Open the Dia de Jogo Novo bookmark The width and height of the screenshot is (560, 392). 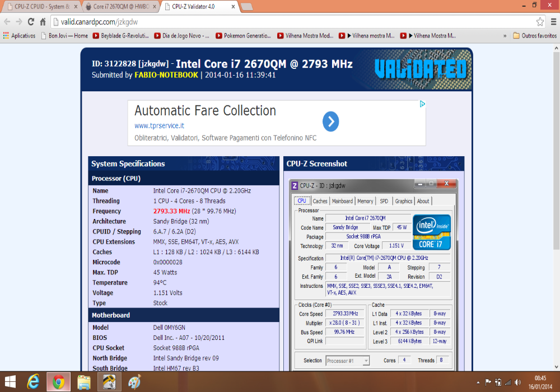[x=182, y=36]
